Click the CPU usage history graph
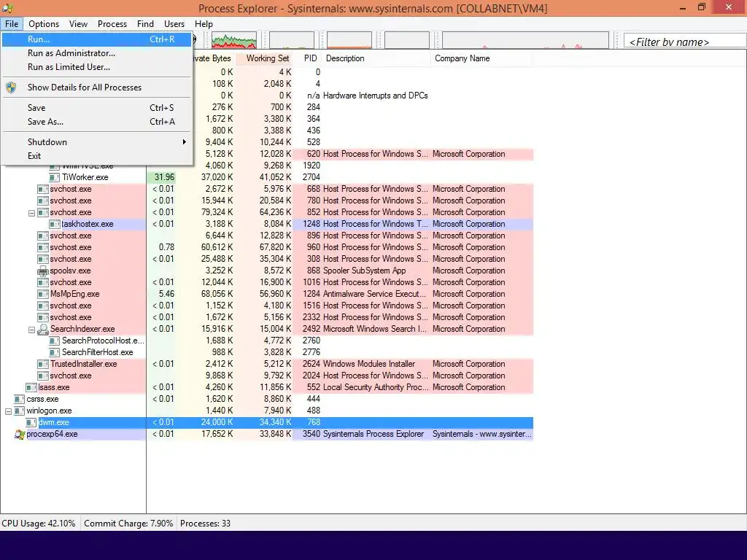The image size is (747, 560). [x=234, y=41]
